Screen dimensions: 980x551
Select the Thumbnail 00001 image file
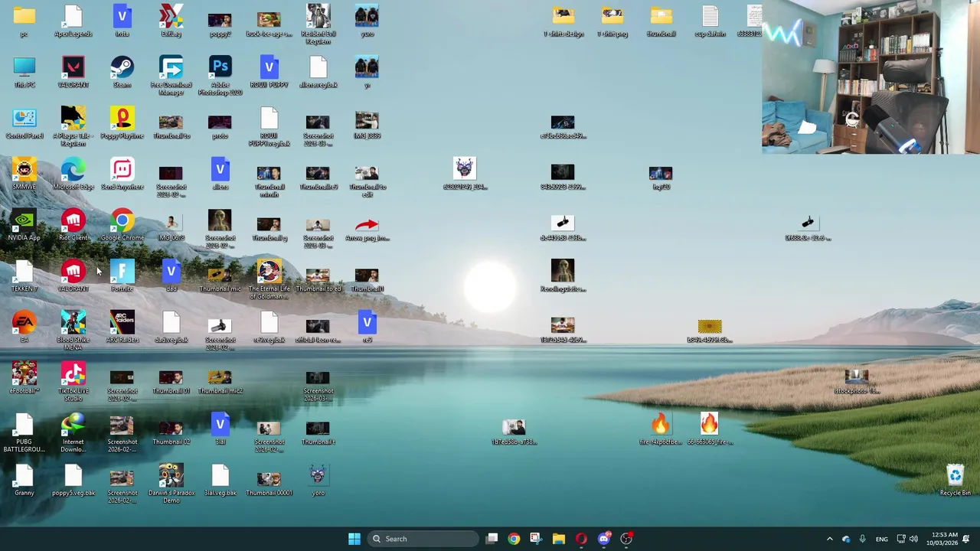coord(269,481)
